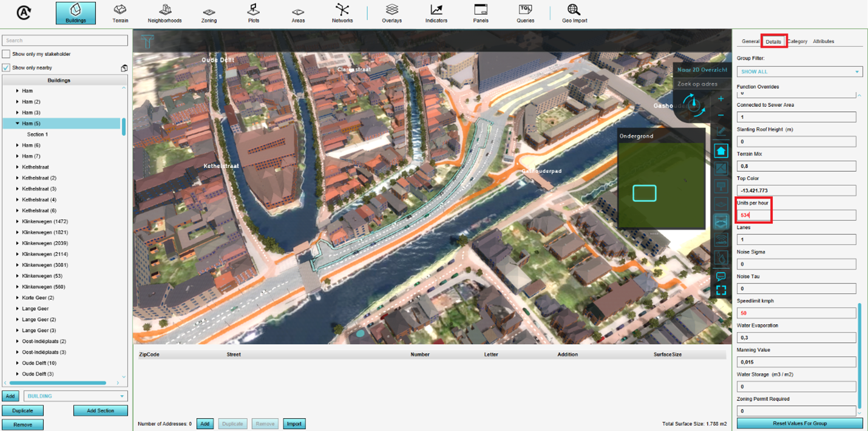The width and height of the screenshot is (868, 431).
Task: Uncheck Show only nearby checkbox
Action: [x=6, y=68]
